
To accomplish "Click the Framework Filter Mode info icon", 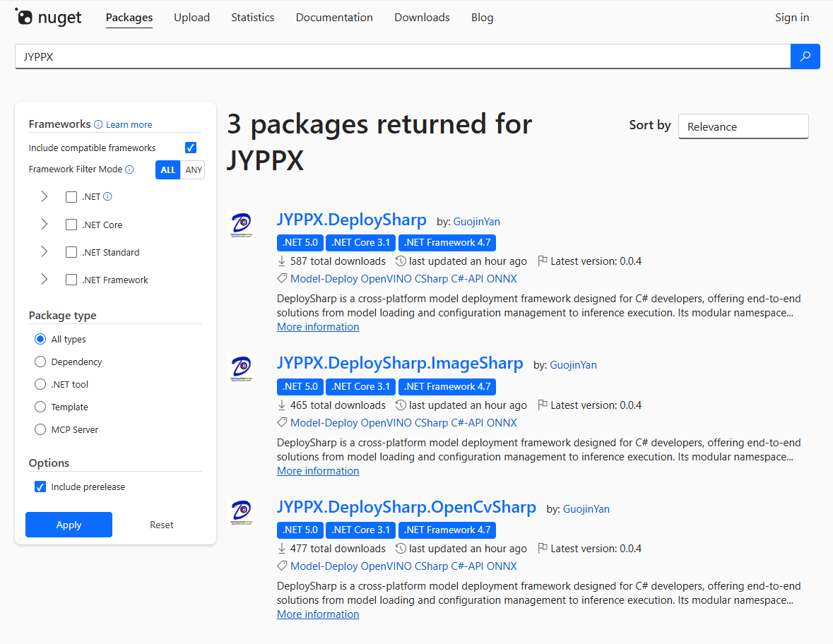I will [129, 169].
